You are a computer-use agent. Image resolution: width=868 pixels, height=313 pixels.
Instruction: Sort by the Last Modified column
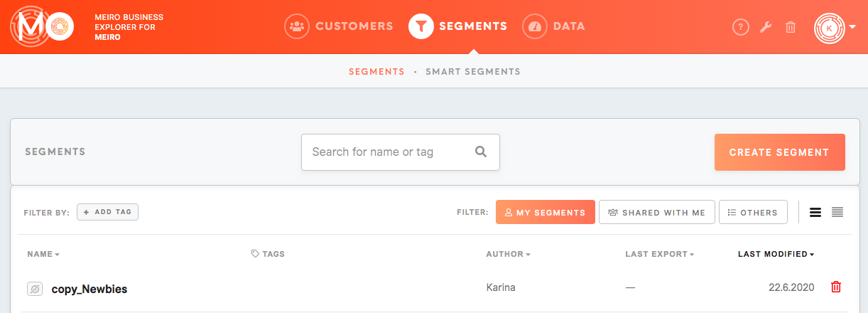click(x=776, y=254)
